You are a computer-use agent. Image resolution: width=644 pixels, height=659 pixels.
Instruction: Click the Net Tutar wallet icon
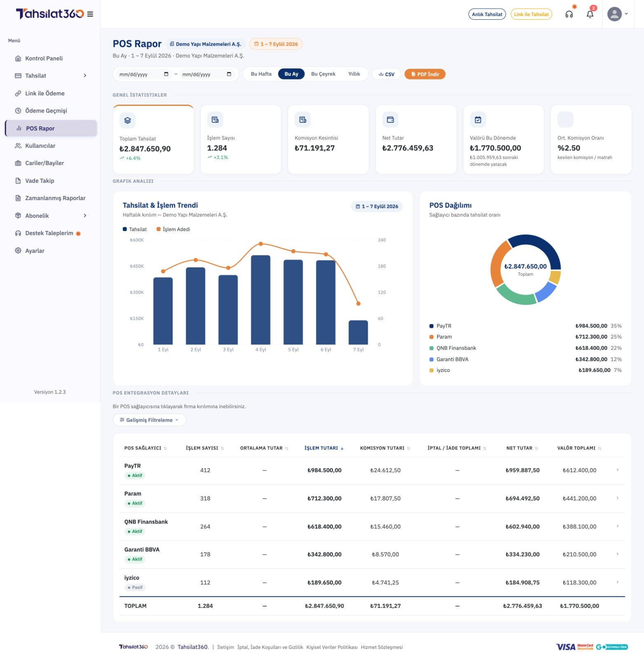pyautogui.click(x=391, y=119)
